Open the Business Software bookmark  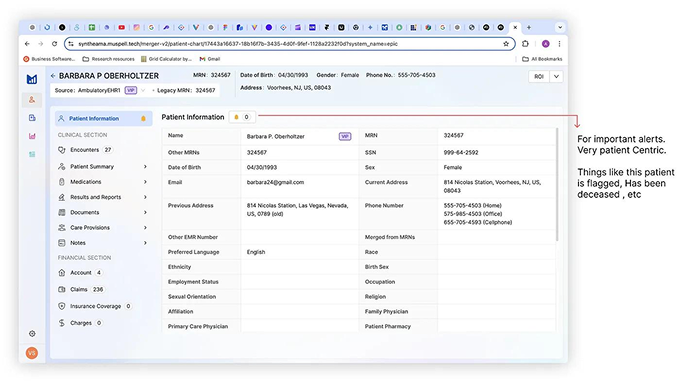tap(49, 59)
